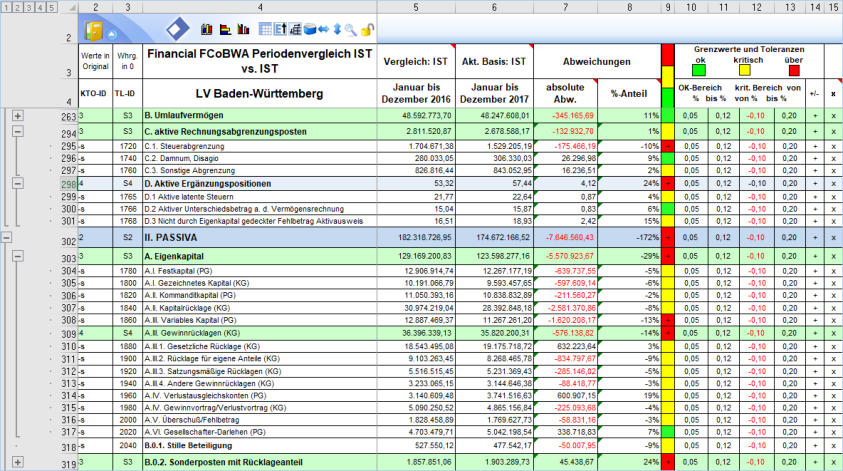Click the white diamond logo icon
843x471 pixels.
[176, 30]
